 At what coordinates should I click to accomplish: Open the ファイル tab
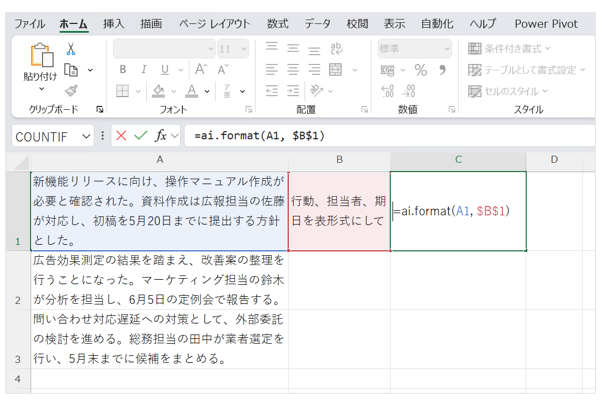coord(30,24)
